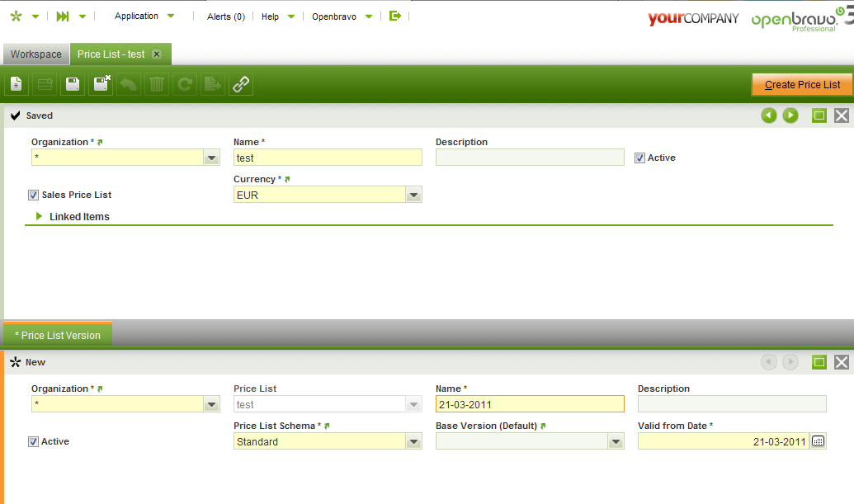Click the Save and Close toolbar icon
The height and width of the screenshot is (504, 854).
point(101,84)
